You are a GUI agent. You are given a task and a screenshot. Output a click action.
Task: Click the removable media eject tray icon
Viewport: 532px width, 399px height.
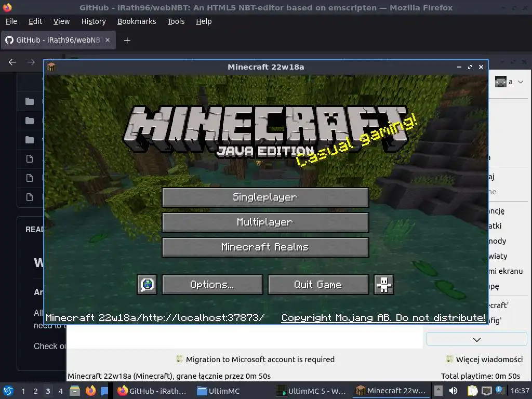click(x=438, y=391)
